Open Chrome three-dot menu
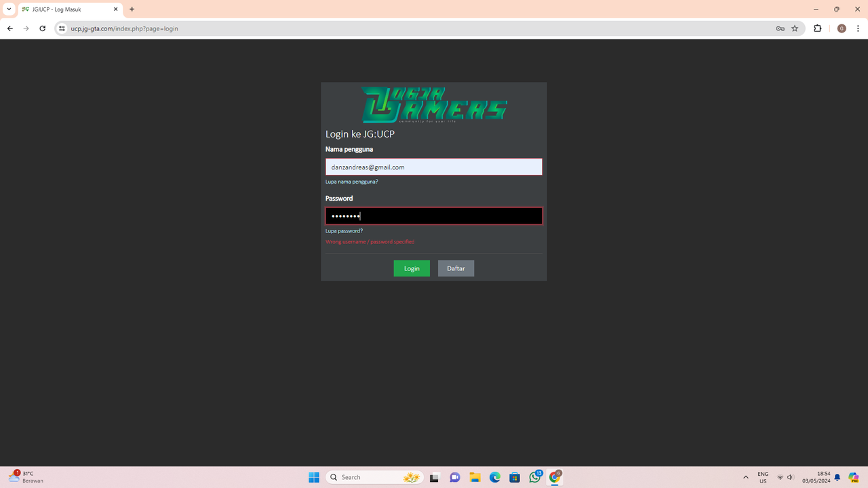 [859, 28]
